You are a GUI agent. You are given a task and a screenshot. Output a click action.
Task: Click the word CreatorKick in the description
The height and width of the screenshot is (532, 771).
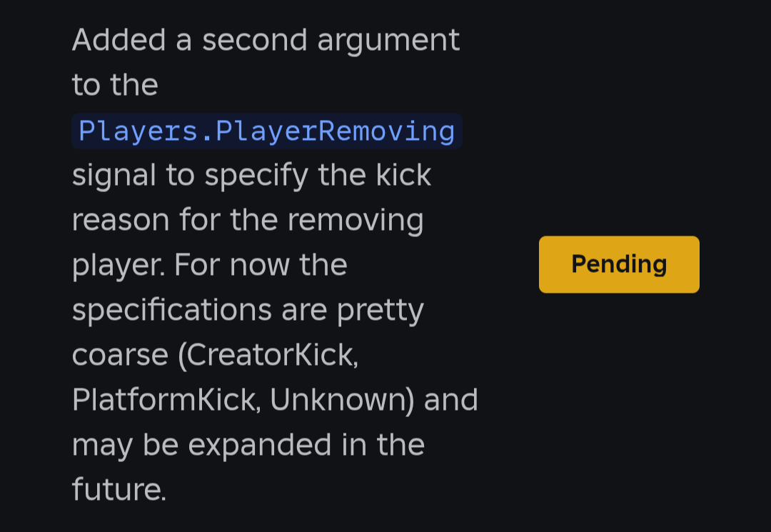268,355
